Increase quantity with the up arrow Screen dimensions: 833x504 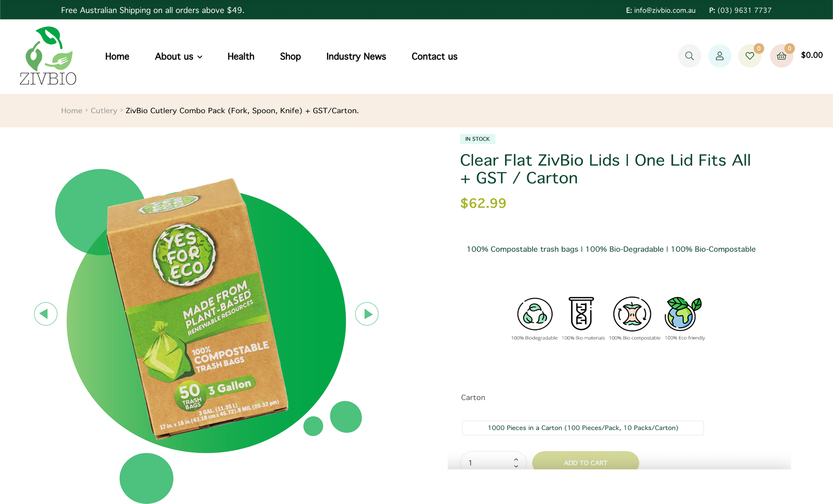(x=516, y=459)
